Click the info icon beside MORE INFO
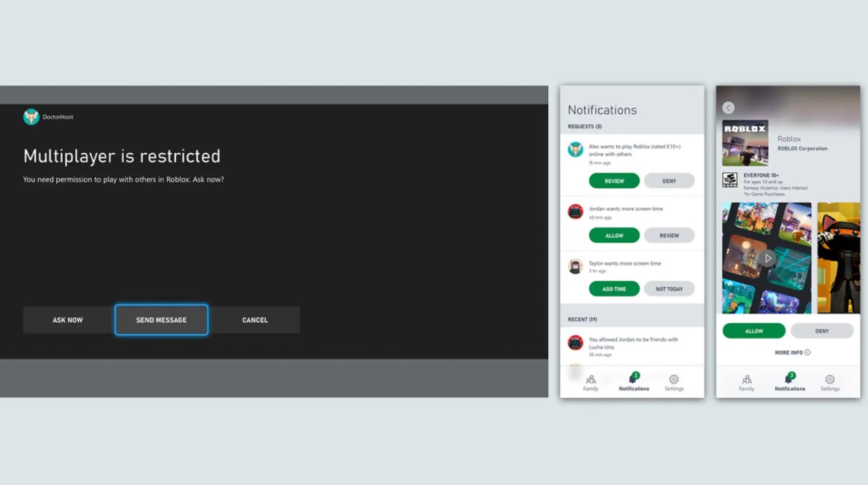Screen dimensions: 868x485 tap(807, 352)
